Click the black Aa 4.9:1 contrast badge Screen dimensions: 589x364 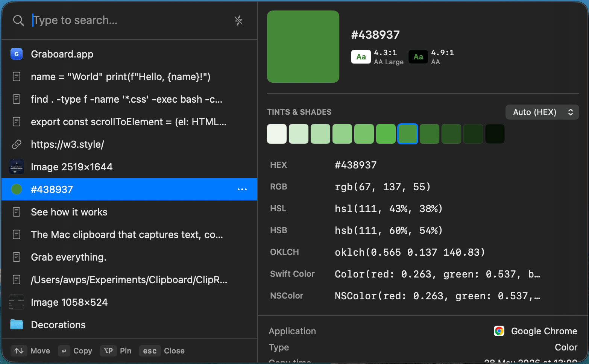click(418, 57)
